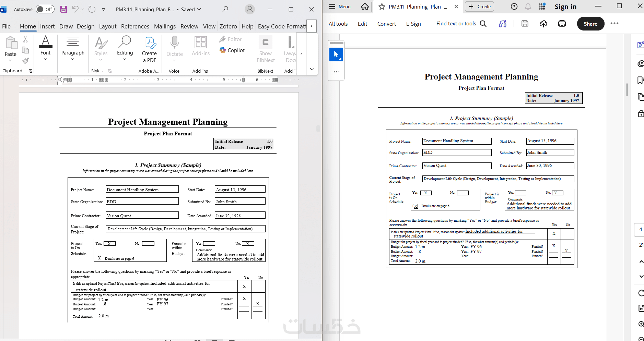Open the Clipboard pane dialog launcher
Screen dimensions: 644x341
(31, 71)
